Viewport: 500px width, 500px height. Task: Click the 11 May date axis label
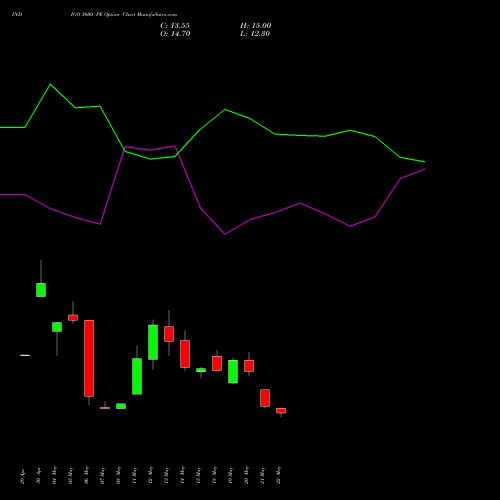click(x=134, y=475)
